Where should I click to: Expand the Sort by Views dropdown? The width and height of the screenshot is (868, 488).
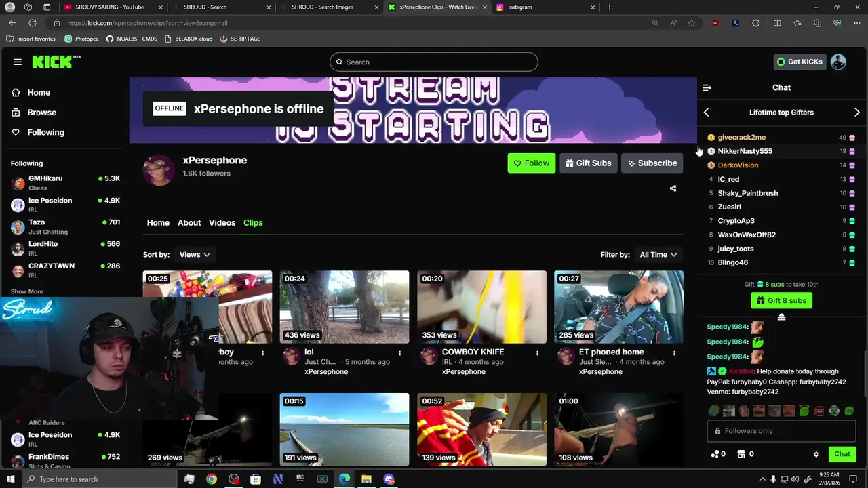coord(195,255)
